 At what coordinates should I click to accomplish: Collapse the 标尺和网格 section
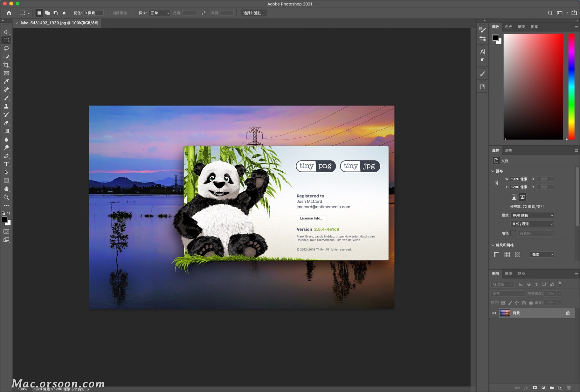(493, 245)
